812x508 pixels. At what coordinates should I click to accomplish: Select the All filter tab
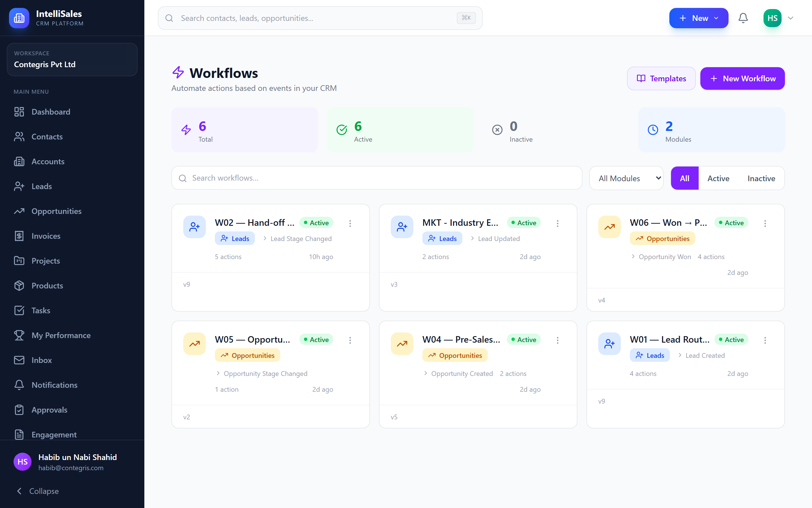[x=685, y=178]
